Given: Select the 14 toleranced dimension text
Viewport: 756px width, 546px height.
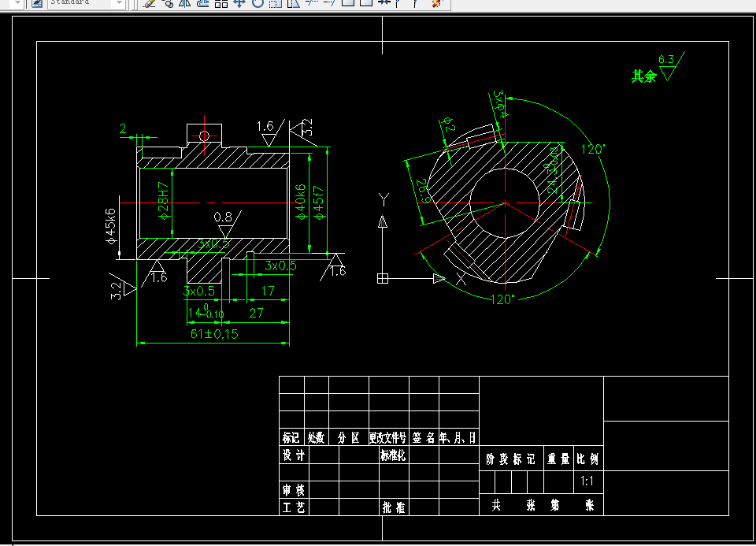Looking at the screenshot, I should [x=206, y=311].
